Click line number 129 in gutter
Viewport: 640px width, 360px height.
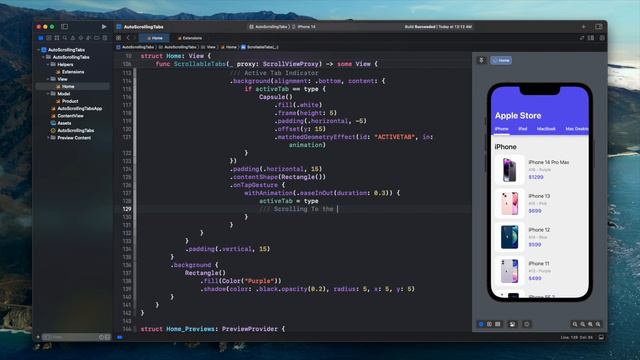(127, 209)
